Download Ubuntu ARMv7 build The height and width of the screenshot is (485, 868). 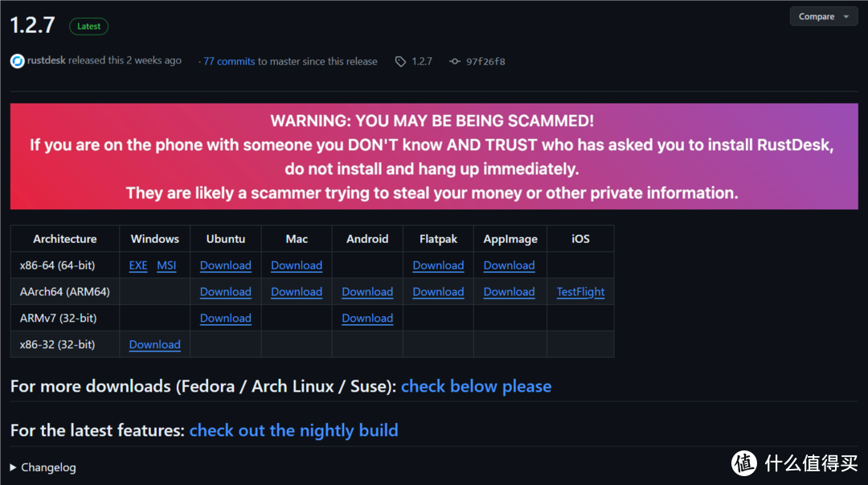point(226,319)
